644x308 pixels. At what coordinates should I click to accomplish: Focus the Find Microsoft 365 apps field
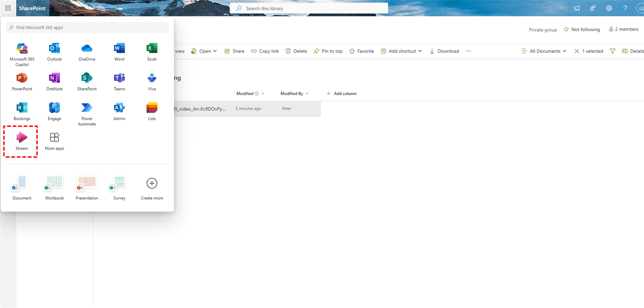click(x=87, y=28)
